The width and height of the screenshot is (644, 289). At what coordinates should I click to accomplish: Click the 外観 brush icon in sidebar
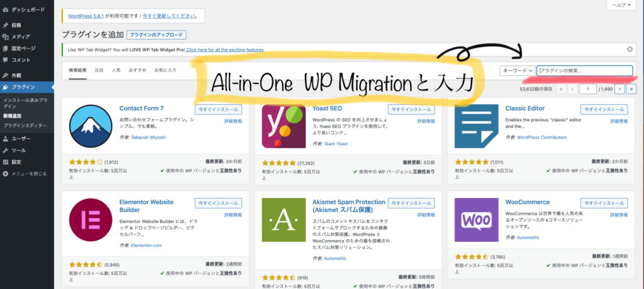tap(5, 75)
